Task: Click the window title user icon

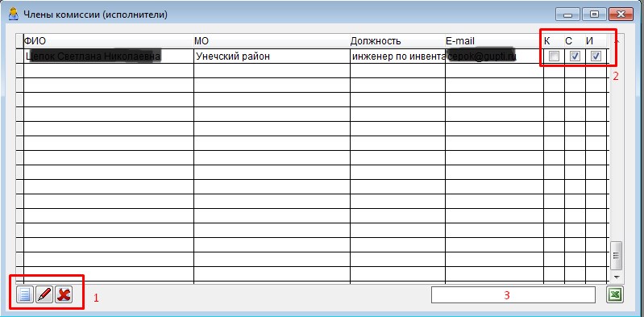Action: click(14, 15)
